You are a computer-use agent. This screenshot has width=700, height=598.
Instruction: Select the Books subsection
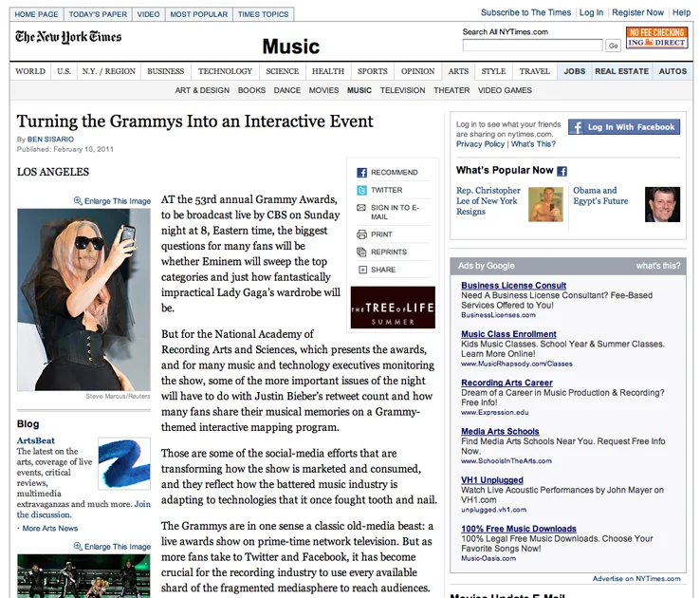coord(251,90)
